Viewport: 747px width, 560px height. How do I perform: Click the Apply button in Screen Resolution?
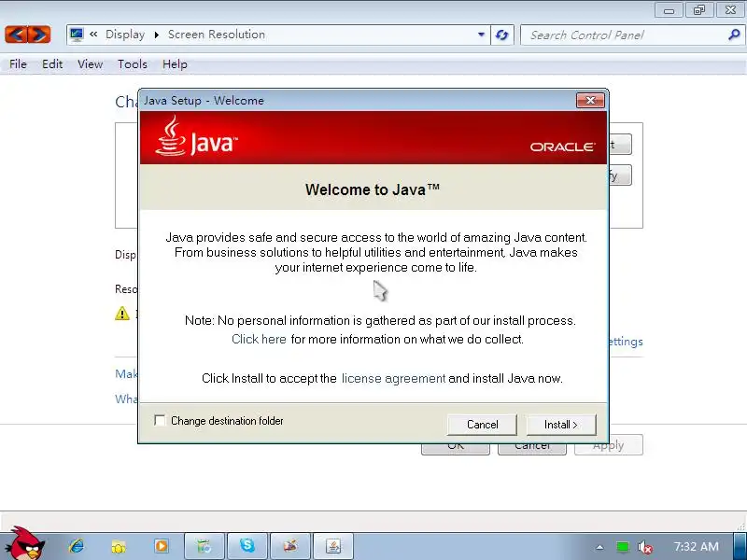pyautogui.click(x=609, y=446)
